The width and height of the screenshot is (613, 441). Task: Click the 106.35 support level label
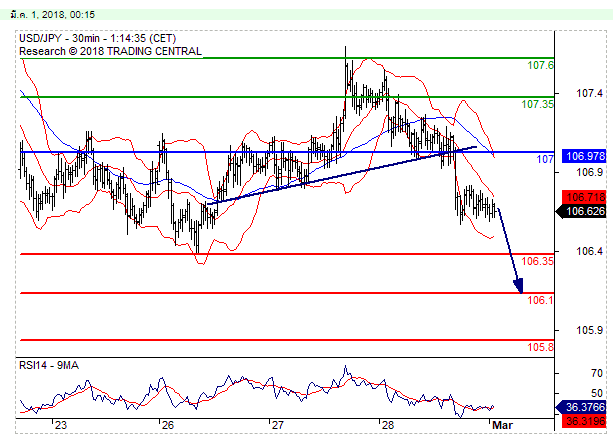click(x=539, y=261)
